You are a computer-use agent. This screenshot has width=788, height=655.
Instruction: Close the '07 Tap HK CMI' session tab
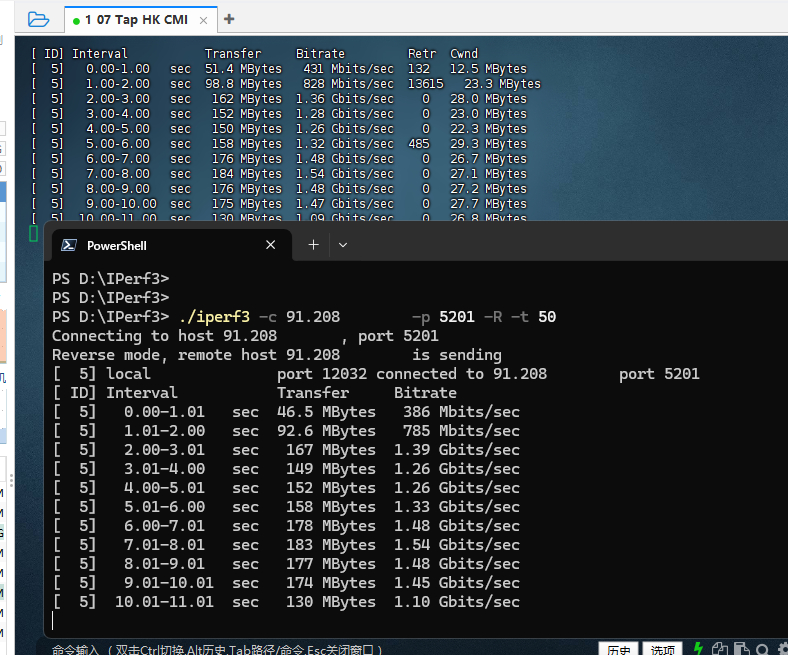tap(203, 21)
